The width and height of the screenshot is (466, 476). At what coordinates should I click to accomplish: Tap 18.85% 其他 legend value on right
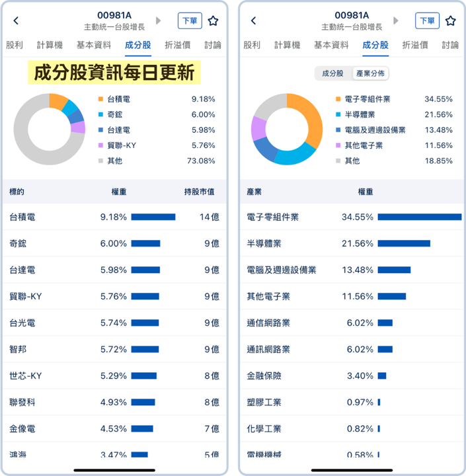[x=439, y=161]
